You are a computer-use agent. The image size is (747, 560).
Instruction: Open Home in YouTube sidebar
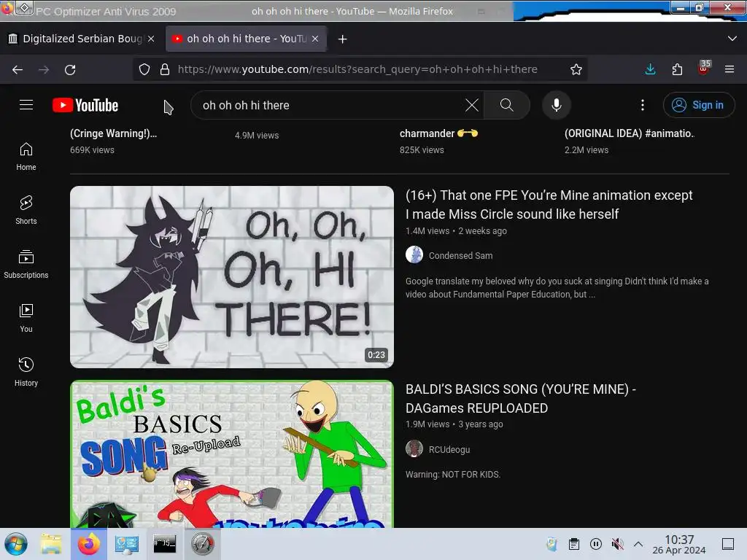pos(26,157)
